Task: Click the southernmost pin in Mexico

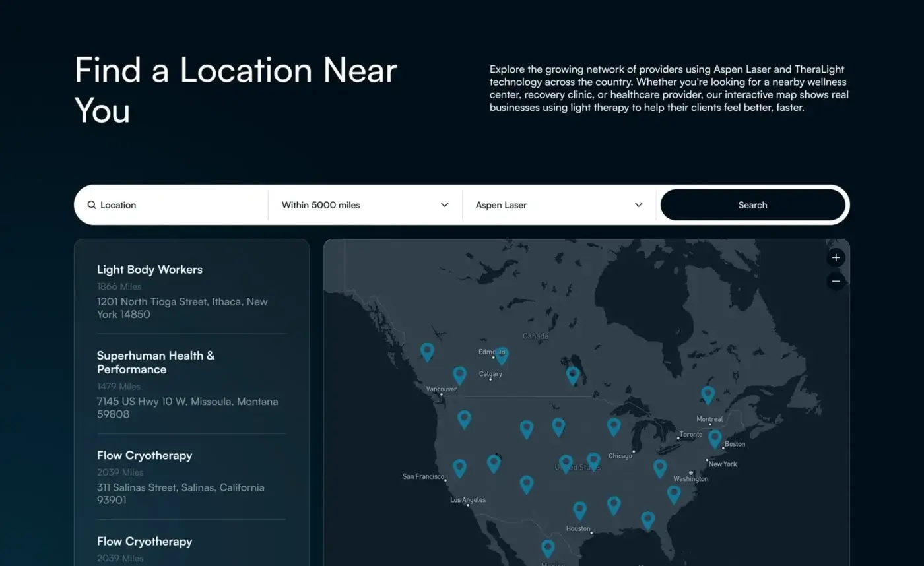Action: pyautogui.click(x=547, y=548)
